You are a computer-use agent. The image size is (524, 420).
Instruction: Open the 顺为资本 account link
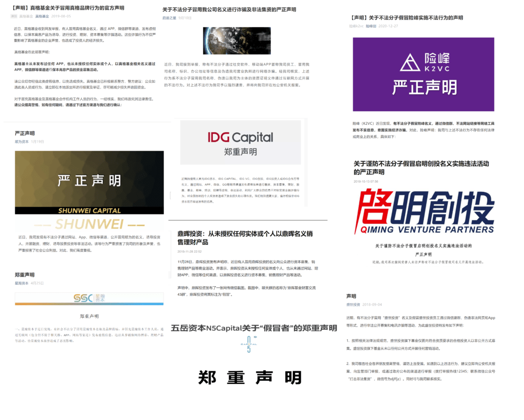[x=21, y=142]
